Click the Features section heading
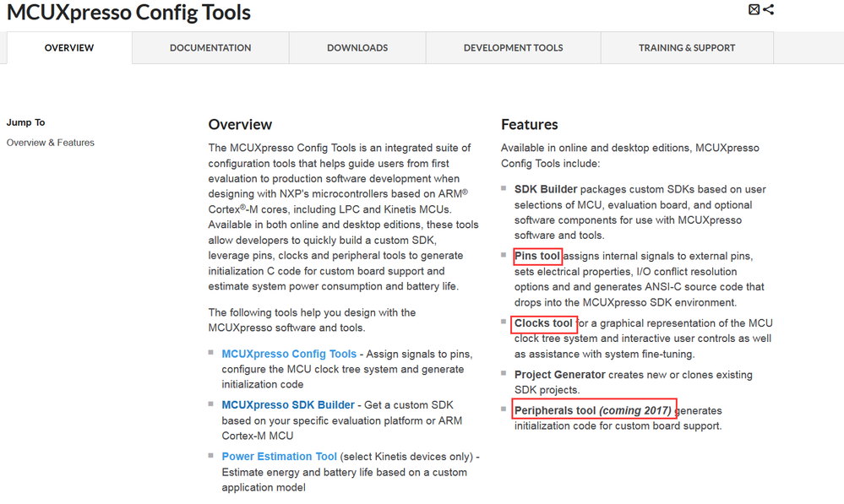The image size is (844, 504). tap(530, 125)
